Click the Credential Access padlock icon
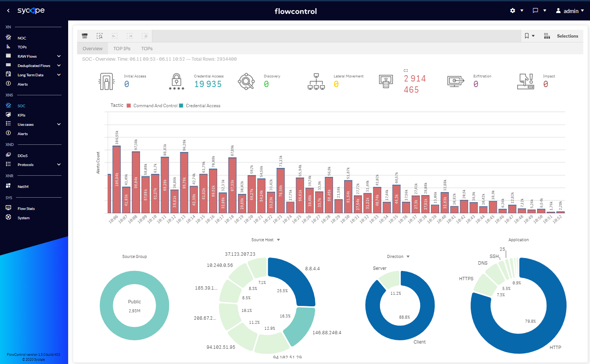 coord(177,82)
